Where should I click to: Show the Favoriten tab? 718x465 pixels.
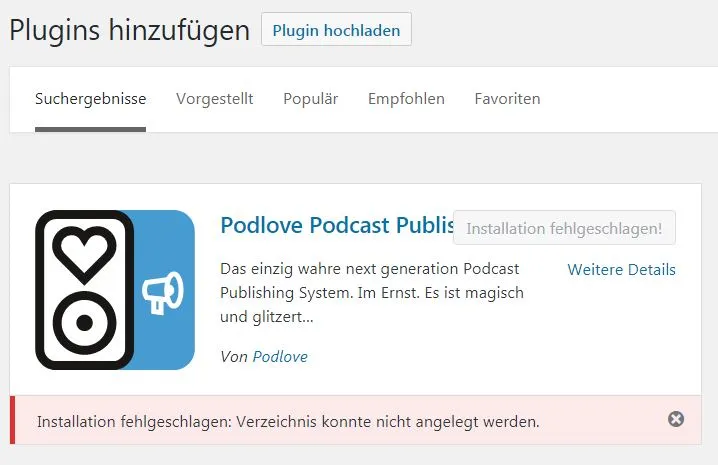point(507,99)
